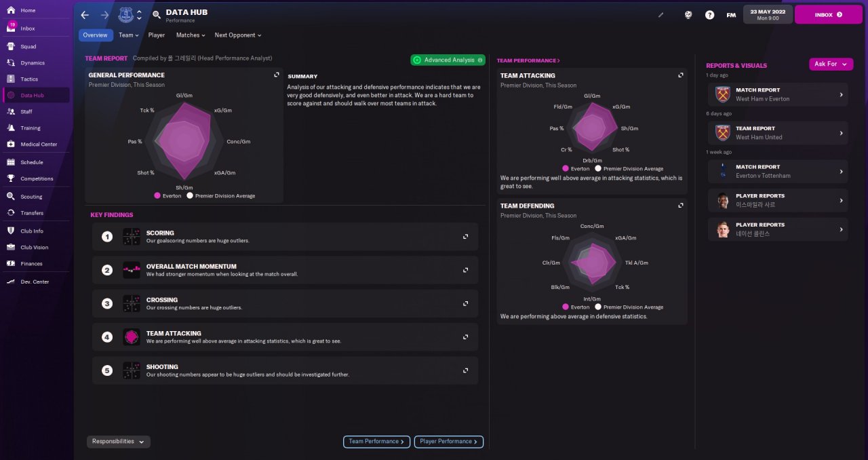Open Scouting section
This screenshot has width=868, height=460.
(35, 197)
